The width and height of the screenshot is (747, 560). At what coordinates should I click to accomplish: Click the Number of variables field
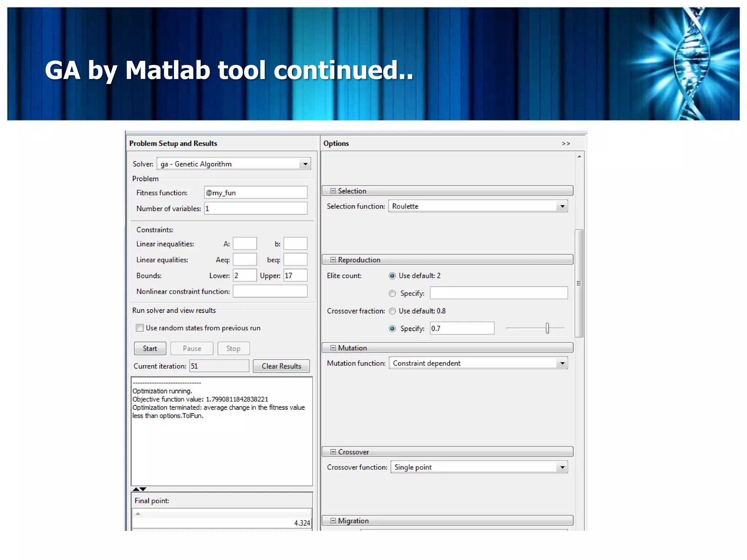click(255, 209)
